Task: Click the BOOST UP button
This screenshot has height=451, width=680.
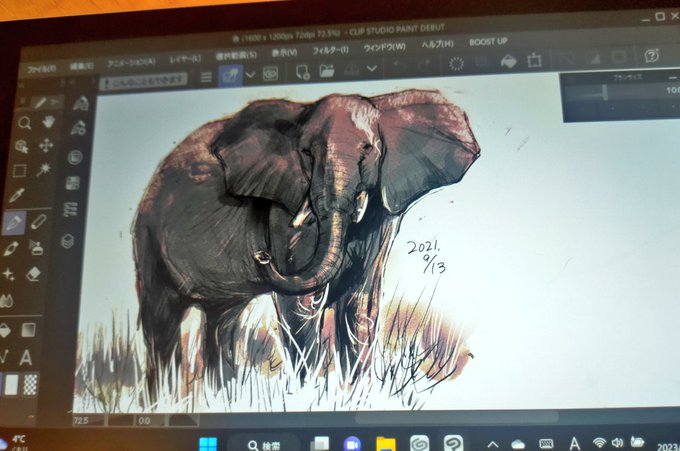Action: click(x=488, y=42)
